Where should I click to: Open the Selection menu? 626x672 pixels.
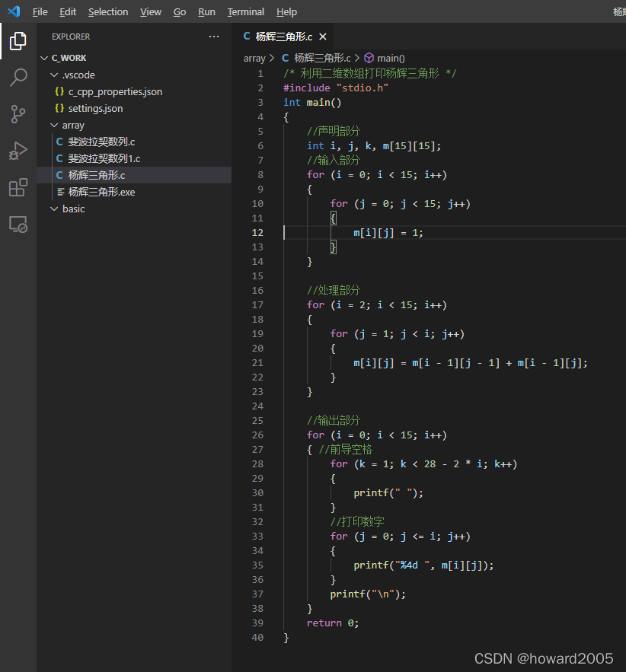(108, 11)
